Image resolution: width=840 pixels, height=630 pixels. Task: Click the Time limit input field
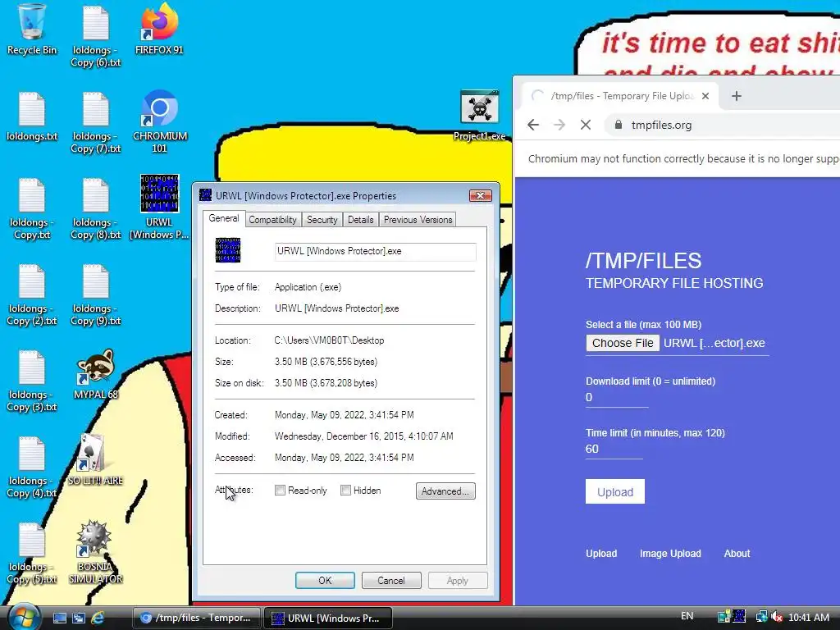click(614, 450)
